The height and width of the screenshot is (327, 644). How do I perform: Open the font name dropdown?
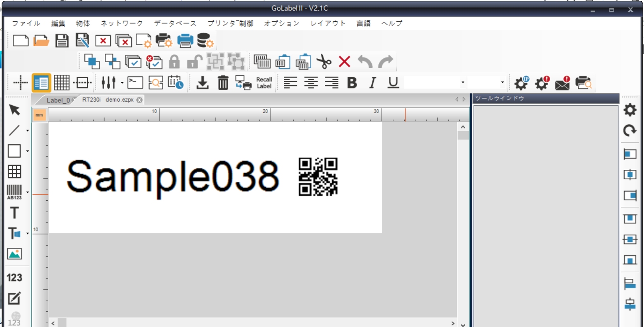[x=463, y=83]
